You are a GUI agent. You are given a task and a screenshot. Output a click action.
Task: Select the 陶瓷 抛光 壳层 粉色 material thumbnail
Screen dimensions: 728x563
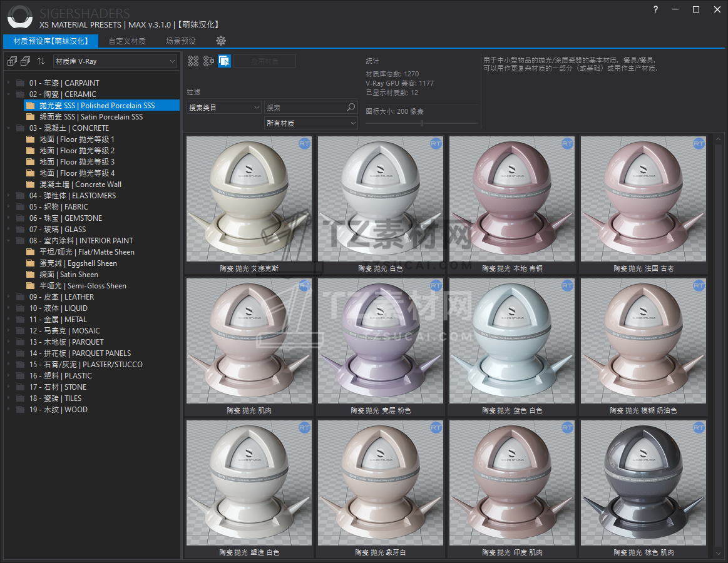380,341
